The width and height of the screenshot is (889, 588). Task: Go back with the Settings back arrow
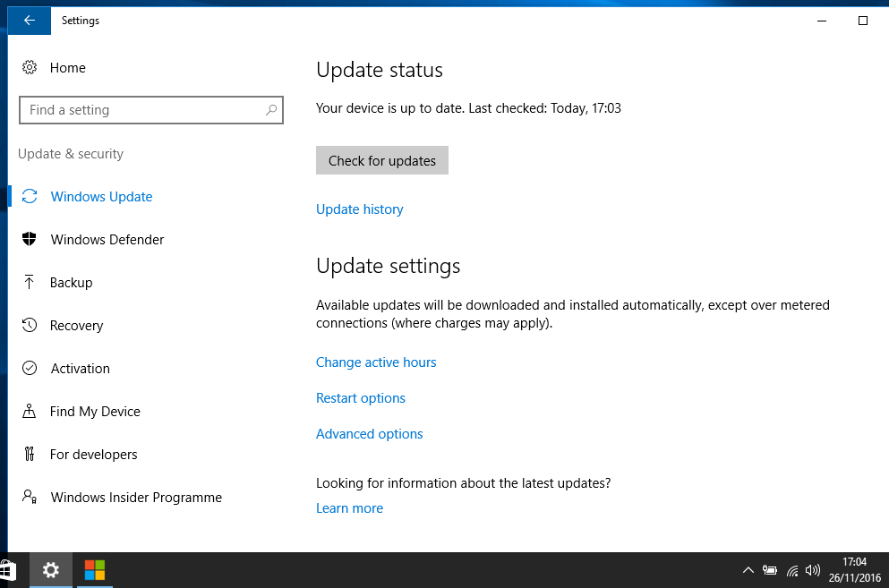click(x=29, y=21)
